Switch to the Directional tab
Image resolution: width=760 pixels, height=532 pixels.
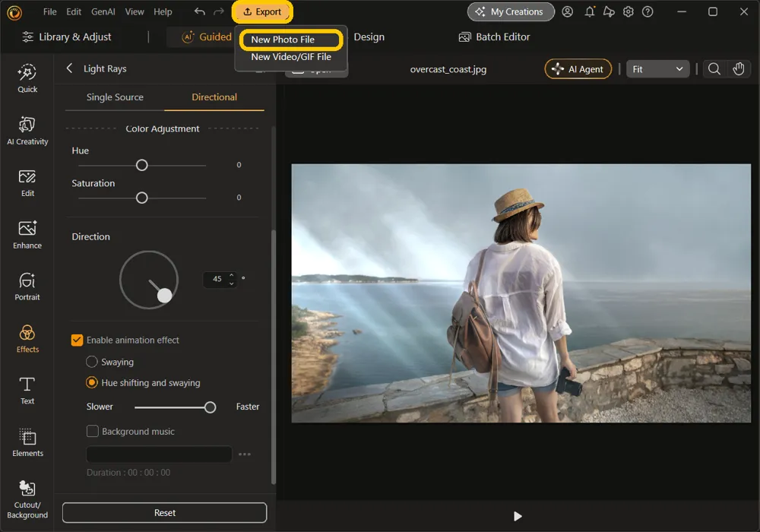214,97
